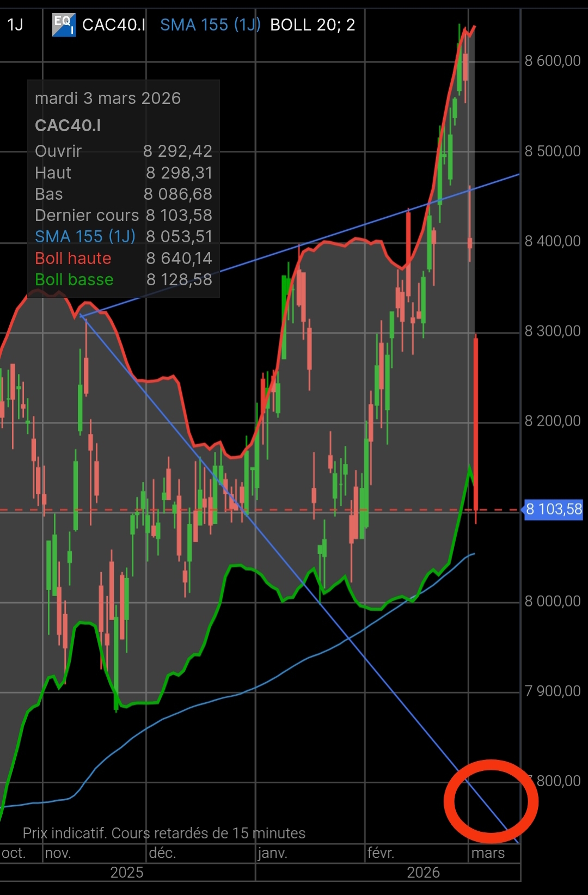Screen dimensions: 588x895
Task: Open BOLL 20; 2 indicator settings
Action: tap(313, 25)
